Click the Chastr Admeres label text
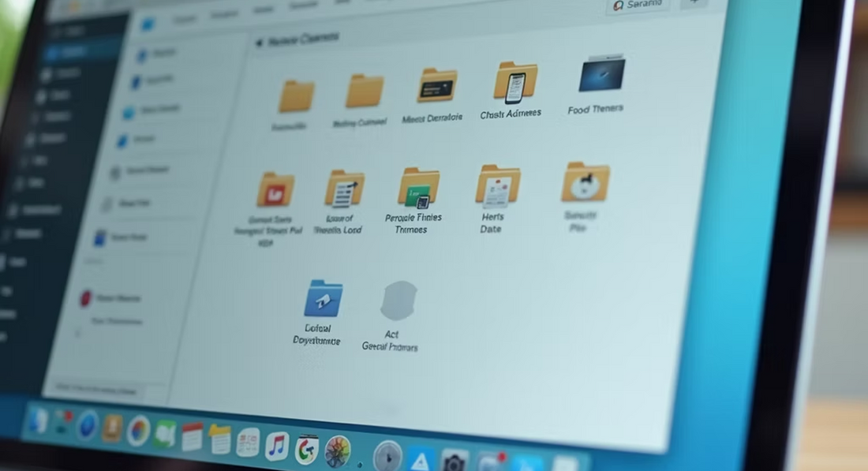 [511, 114]
